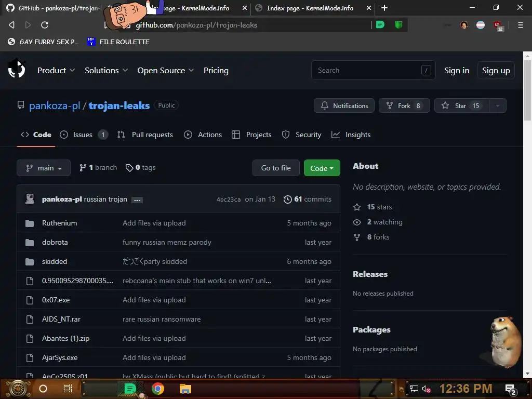The height and width of the screenshot is (399, 532).
Task: Expand the Solutions menu
Action: pyautogui.click(x=106, y=71)
